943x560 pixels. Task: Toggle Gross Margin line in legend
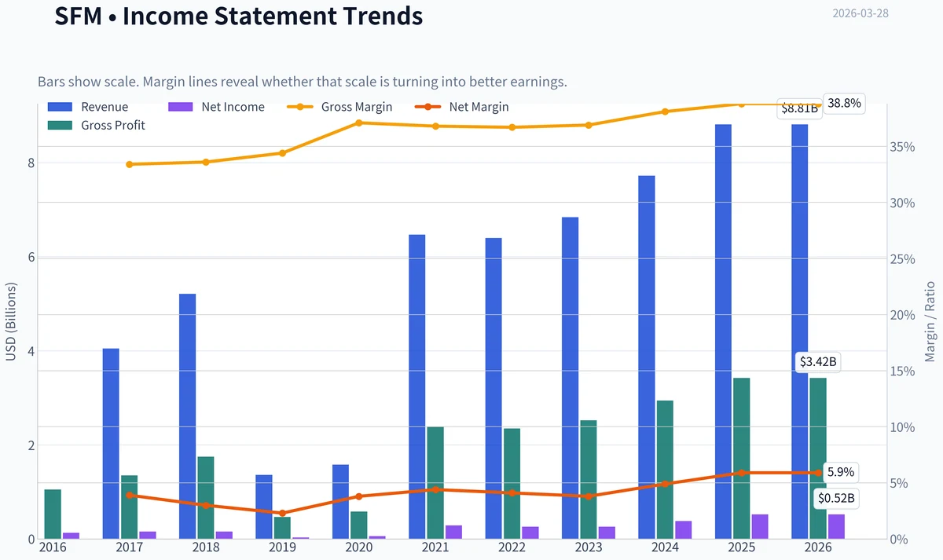(339, 107)
